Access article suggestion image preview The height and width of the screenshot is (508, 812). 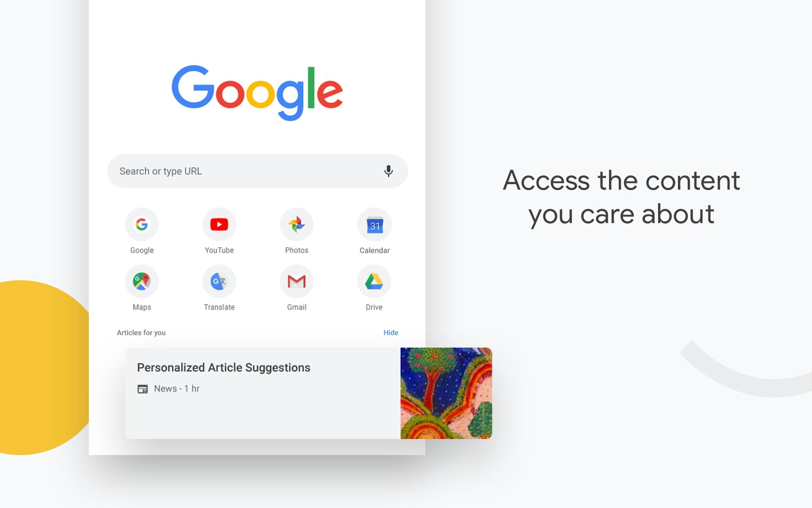tap(446, 392)
